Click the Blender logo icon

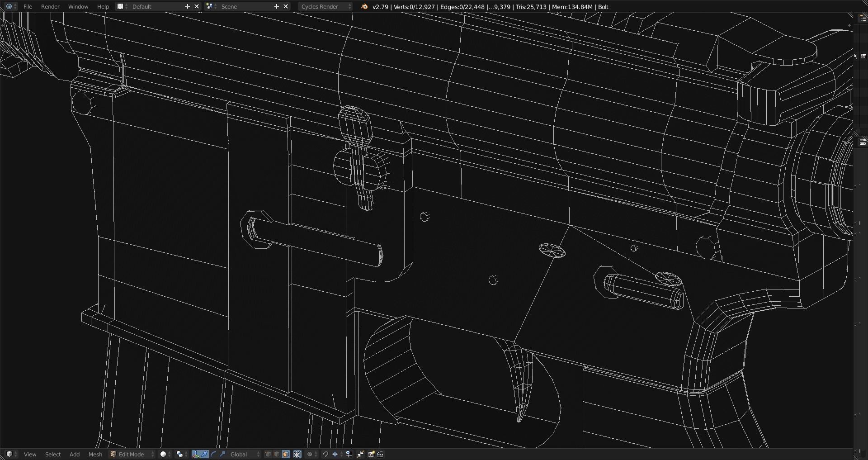pos(364,6)
